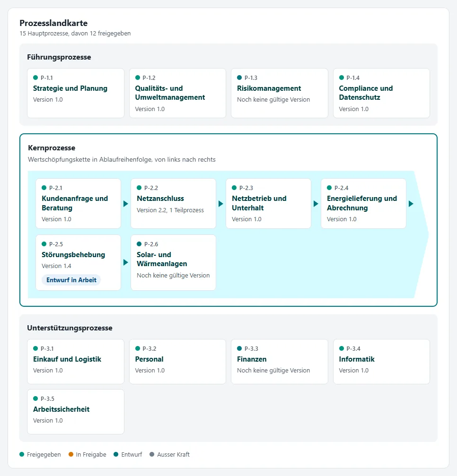Click 'Version 1.0' under Compliance und Datenschutz
Screen dimensions: 457x476
point(354,109)
